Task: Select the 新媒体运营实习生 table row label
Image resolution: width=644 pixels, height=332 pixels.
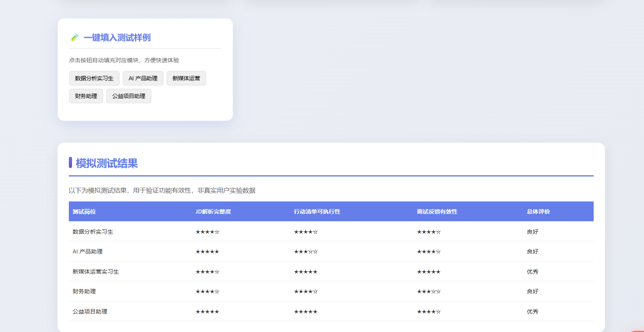Action: 96,272
